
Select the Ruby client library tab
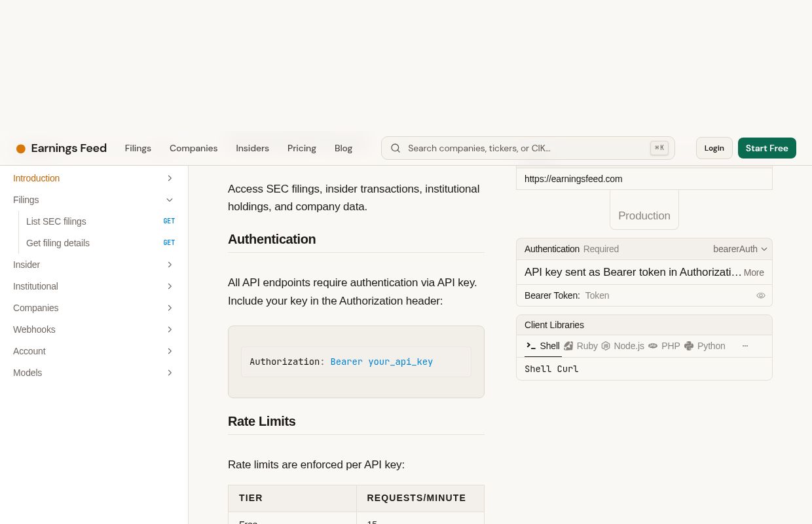point(581,346)
